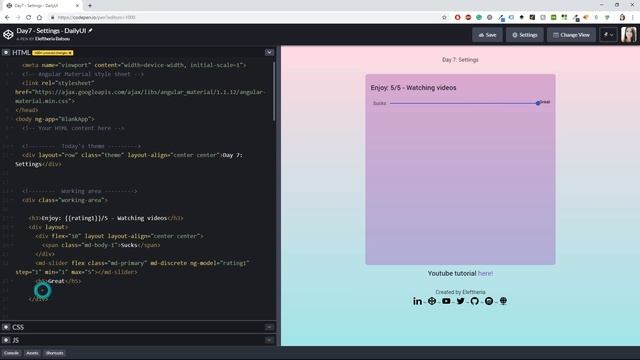Click the red Opera-like extension icon

[x=458, y=17]
